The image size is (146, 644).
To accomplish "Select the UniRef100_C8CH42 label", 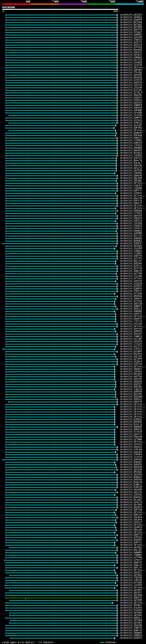I will coord(131,371).
